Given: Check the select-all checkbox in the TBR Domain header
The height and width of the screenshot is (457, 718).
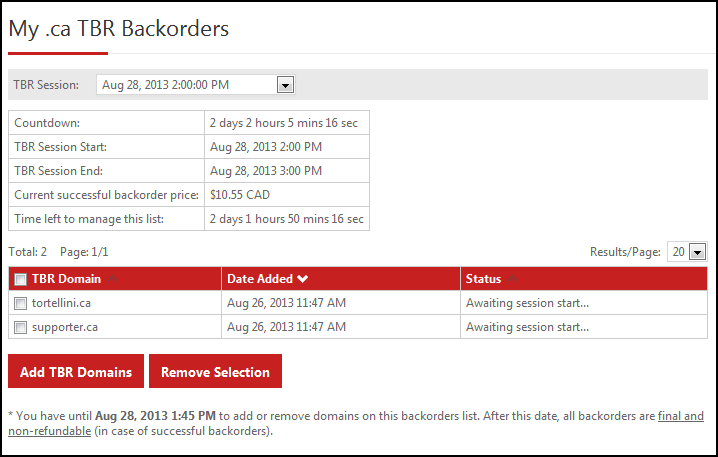Looking at the screenshot, I should [21, 279].
